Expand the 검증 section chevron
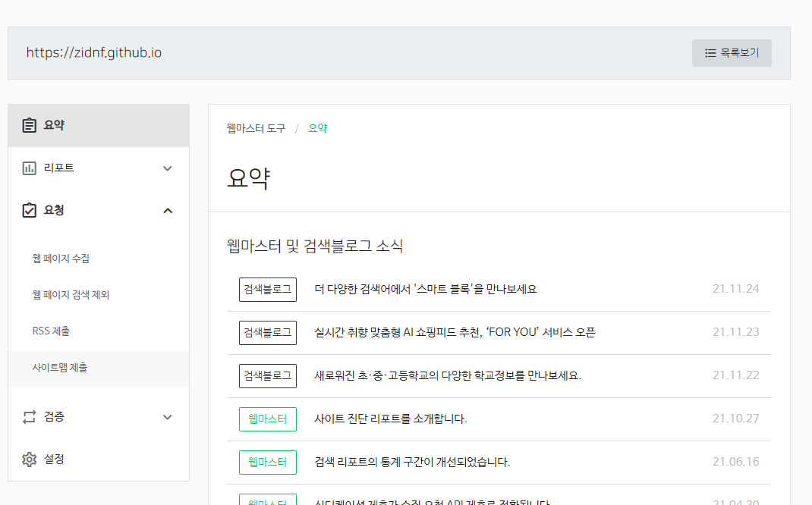This screenshot has width=812, height=505. [168, 416]
